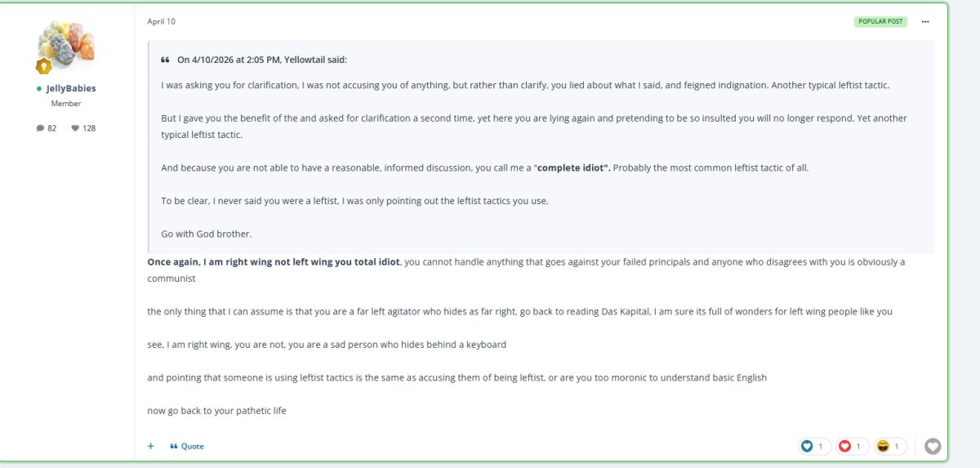
Task: Click the Popular Post badge
Action: click(x=881, y=21)
